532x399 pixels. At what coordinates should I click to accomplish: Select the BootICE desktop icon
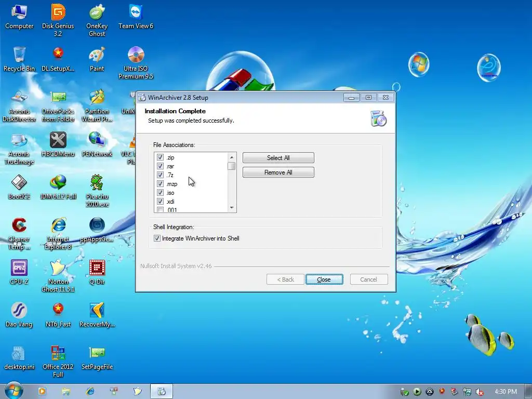coord(19,187)
